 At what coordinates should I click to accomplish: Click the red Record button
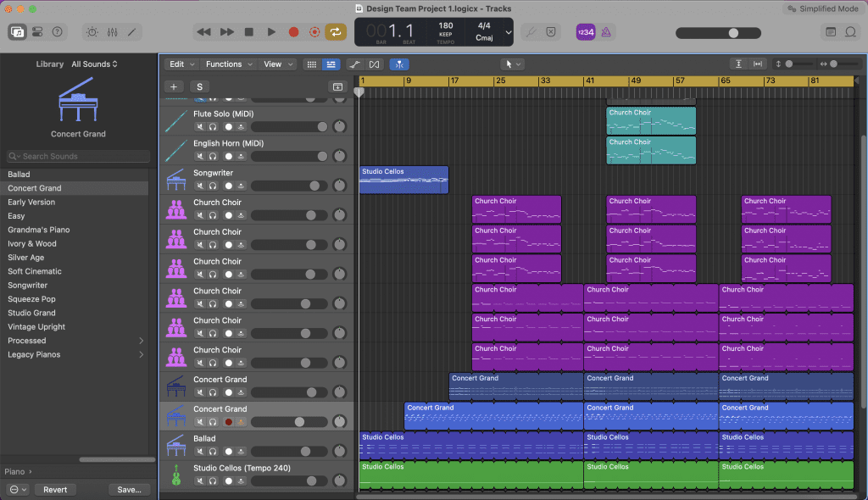293,32
